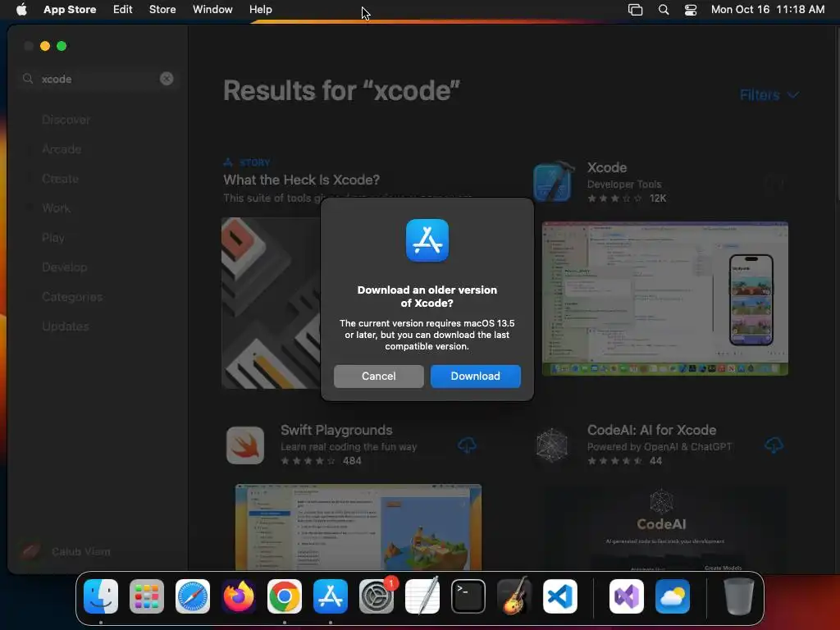Viewport: 840px width, 630px height.
Task: Launch GarageBand from the Dock
Action: pyautogui.click(x=514, y=596)
